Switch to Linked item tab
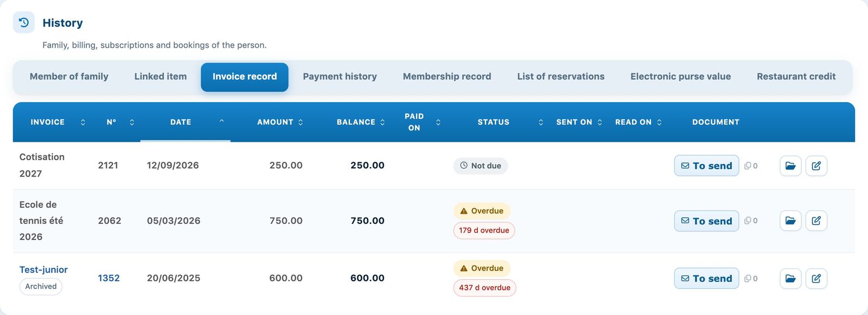Screen dimensions: 868x315 [x=161, y=77]
